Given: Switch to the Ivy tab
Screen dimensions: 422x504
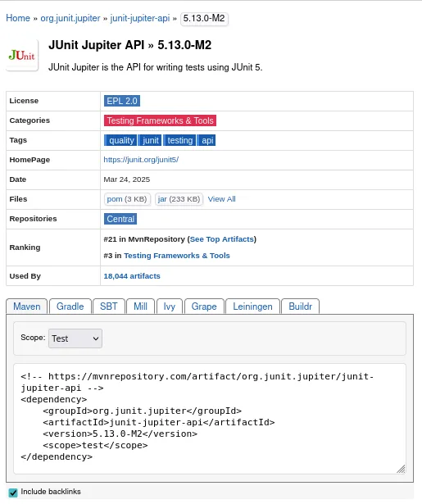Looking at the screenshot, I should coord(170,306).
